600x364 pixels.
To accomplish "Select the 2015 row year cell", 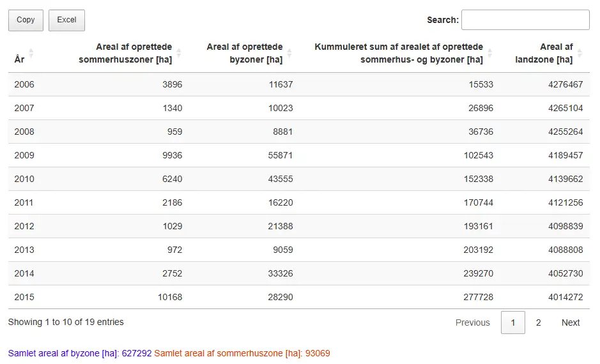I will 24,297.
